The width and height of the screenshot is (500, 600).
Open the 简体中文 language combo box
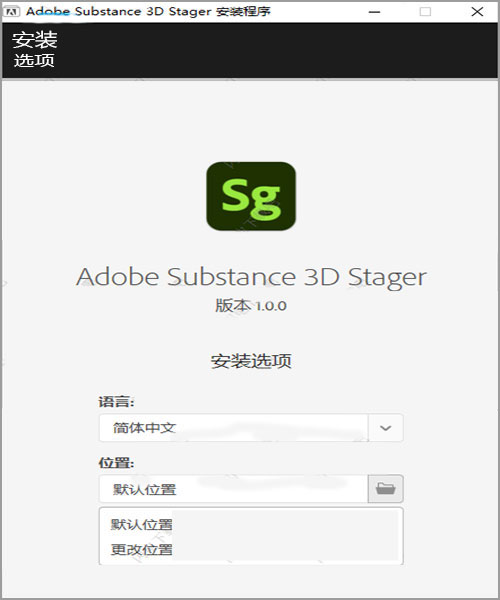pos(251,428)
